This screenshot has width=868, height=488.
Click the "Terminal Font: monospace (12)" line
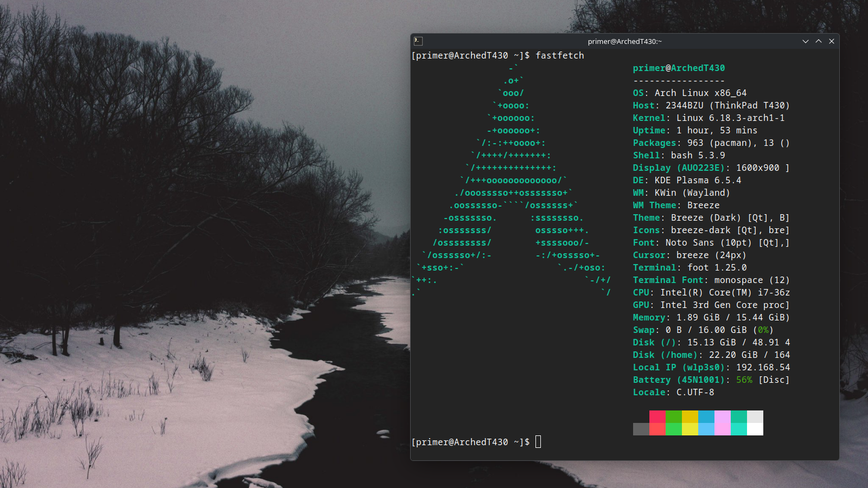click(x=711, y=280)
